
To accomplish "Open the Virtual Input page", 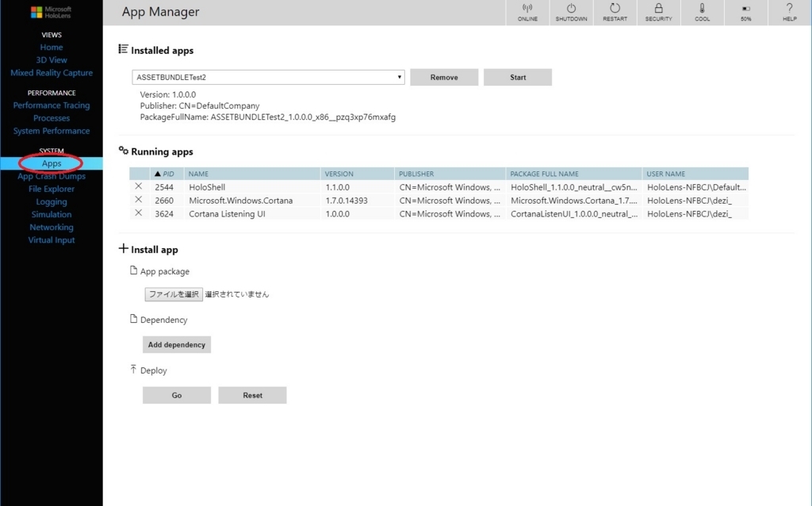I will coord(52,240).
